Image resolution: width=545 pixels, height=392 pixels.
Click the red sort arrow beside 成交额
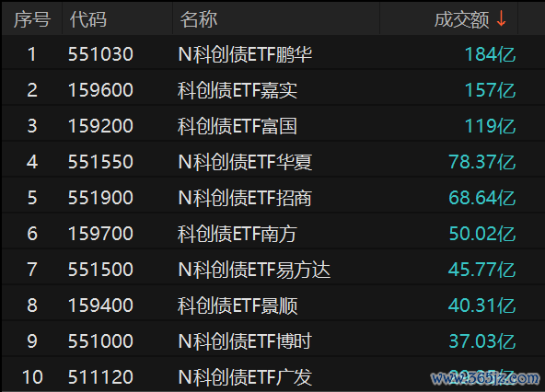pyautogui.click(x=501, y=19)
